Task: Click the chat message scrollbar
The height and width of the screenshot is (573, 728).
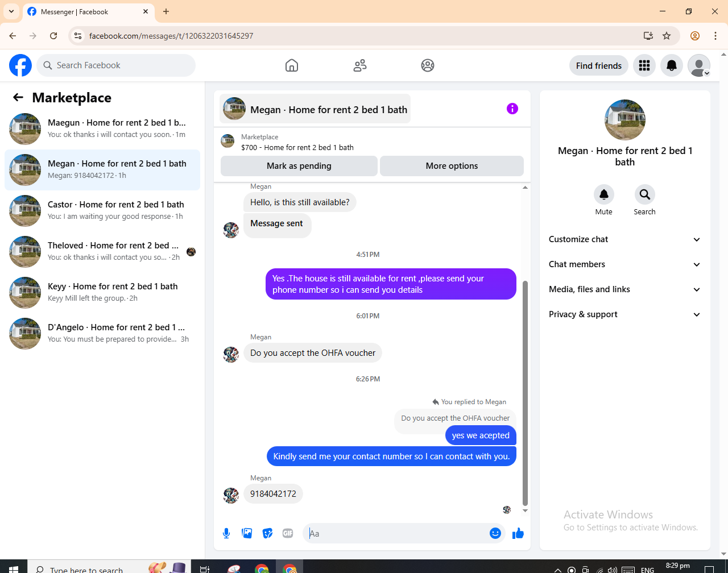Action: (x=525, y=393)
